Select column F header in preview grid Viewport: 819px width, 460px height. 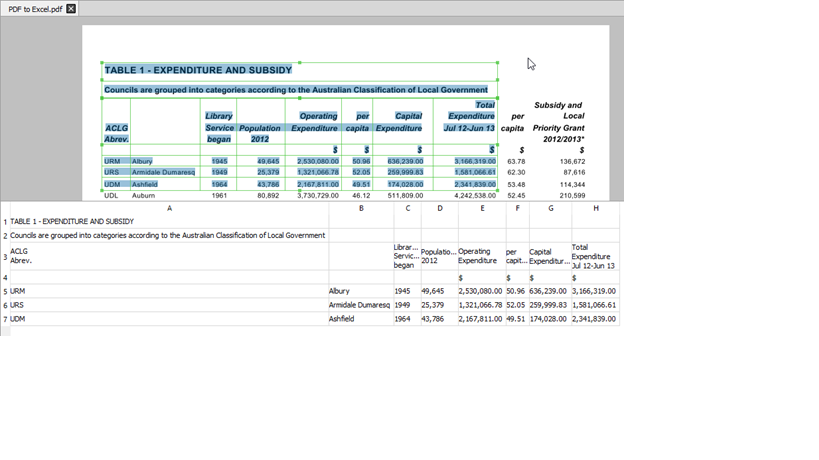518,208
